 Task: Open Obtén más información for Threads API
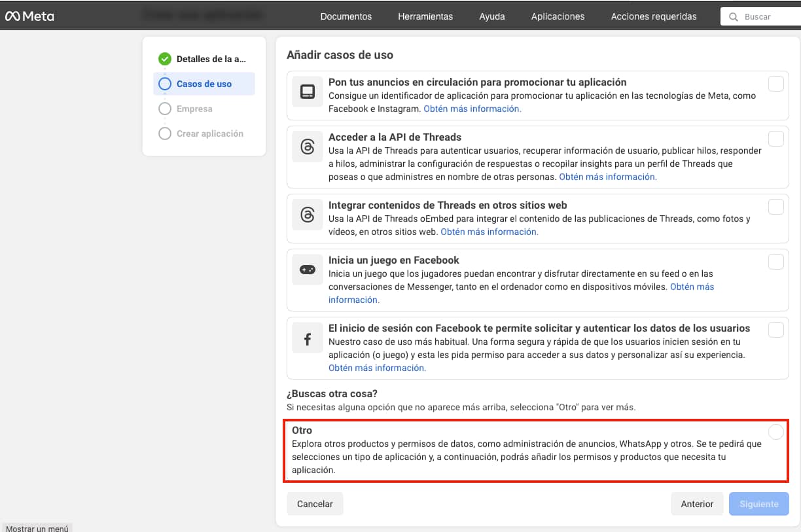pyautogui.click(x=608, y=177)
